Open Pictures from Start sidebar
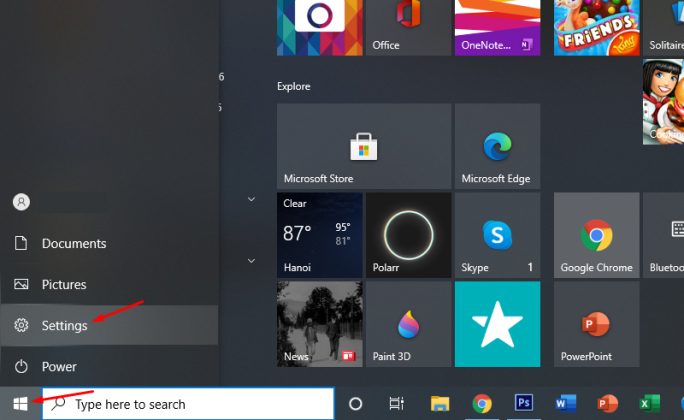 64,285
